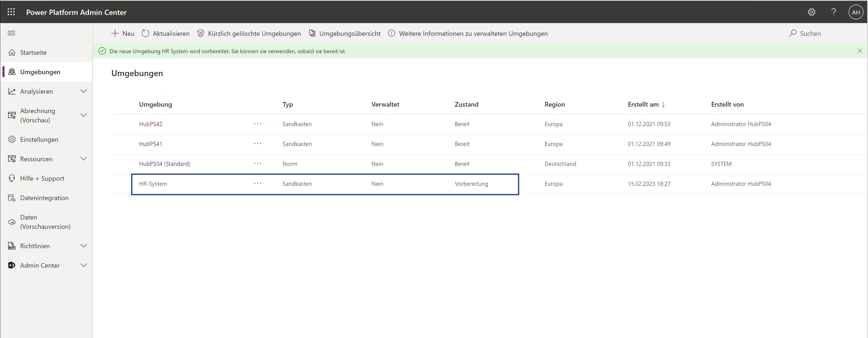This screenshot has width=868, height=338.
Task: Collapse navigation with hamburger icon
Action: [11, 33]
